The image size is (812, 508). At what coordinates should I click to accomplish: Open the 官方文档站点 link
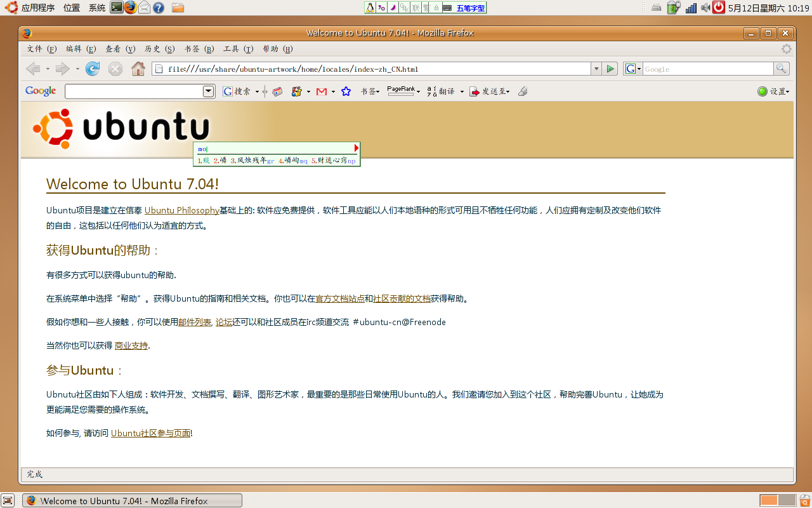[x=340, y=298]
